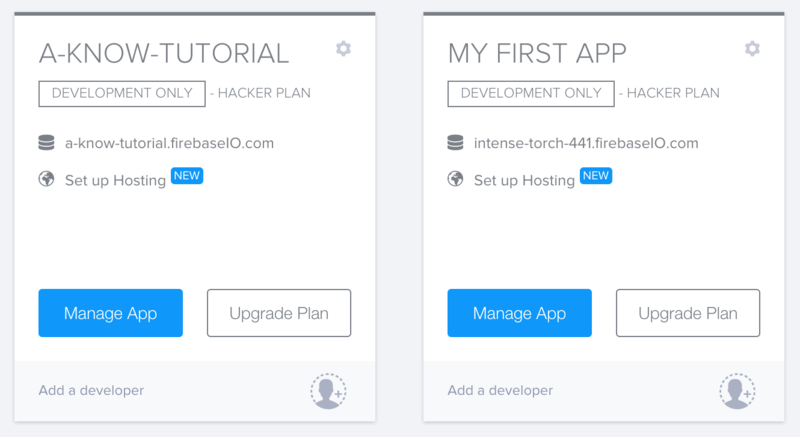Click the MY FIRST APP title
Viewport: 800px width, 437px height.
click(537, 54)
